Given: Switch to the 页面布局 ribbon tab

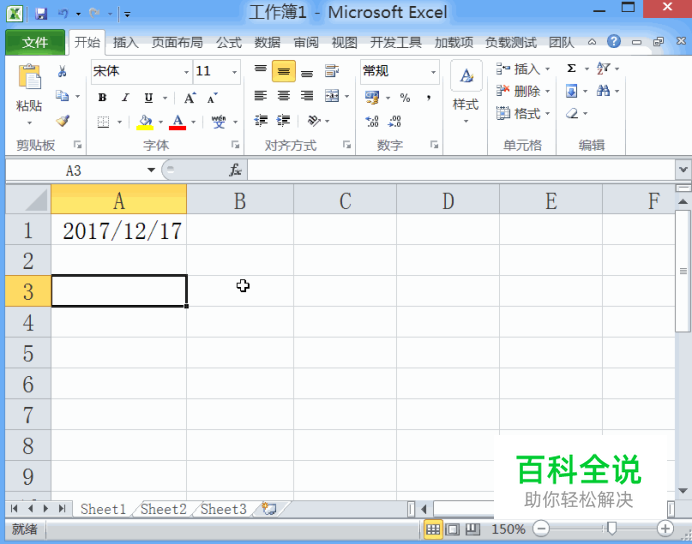Looking at the screenshot, I should 177,42.
